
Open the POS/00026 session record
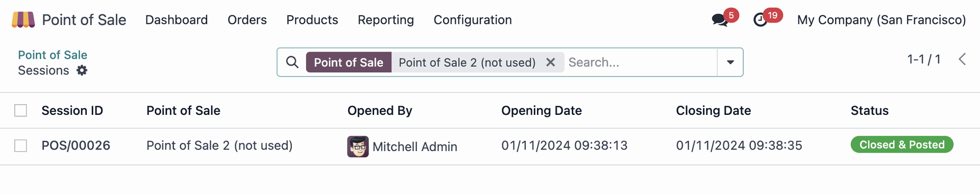tap(76, 145)
